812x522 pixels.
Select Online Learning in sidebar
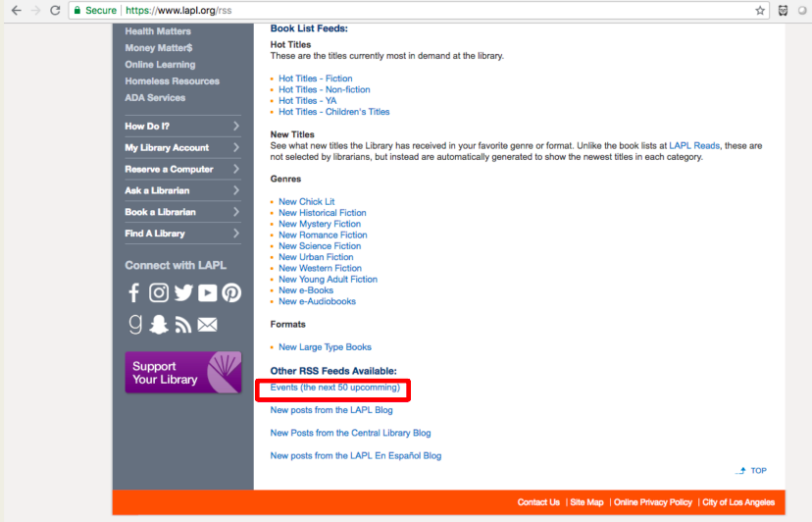(160, 65)
